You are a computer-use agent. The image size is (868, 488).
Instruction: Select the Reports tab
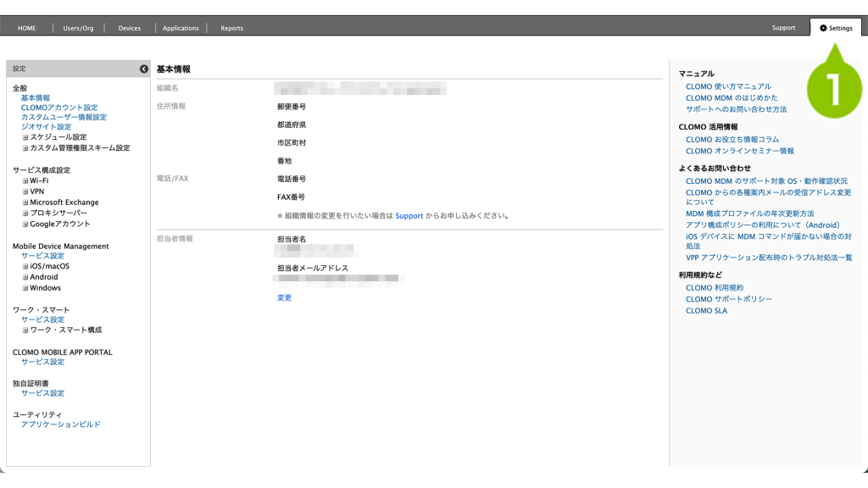pos(232,28)
